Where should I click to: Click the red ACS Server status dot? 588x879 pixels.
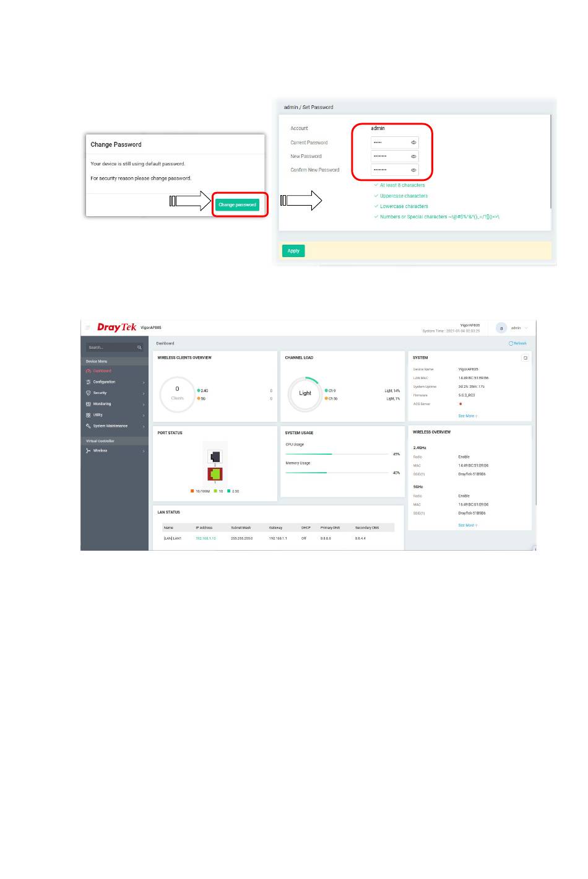460,404
